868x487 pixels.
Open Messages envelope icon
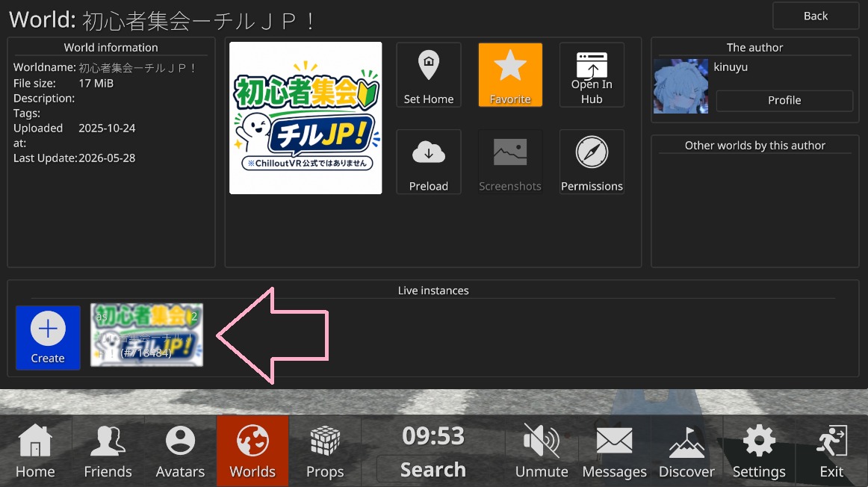[615, 451]
